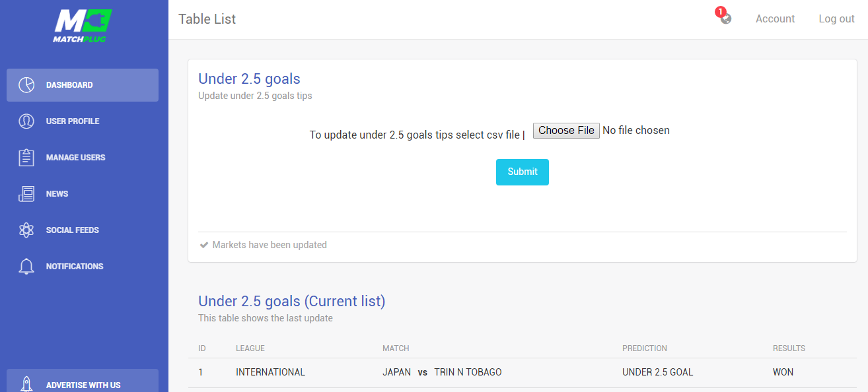Click the Manage Users clipboard icon
This screenshot has height=392, width=868.
[x=26, y=158]
